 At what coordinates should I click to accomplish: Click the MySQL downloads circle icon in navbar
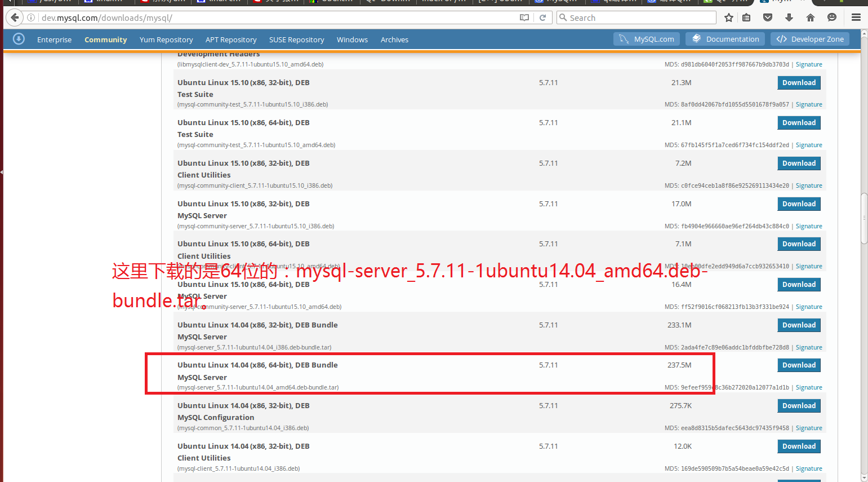click(x=19, y=39)
